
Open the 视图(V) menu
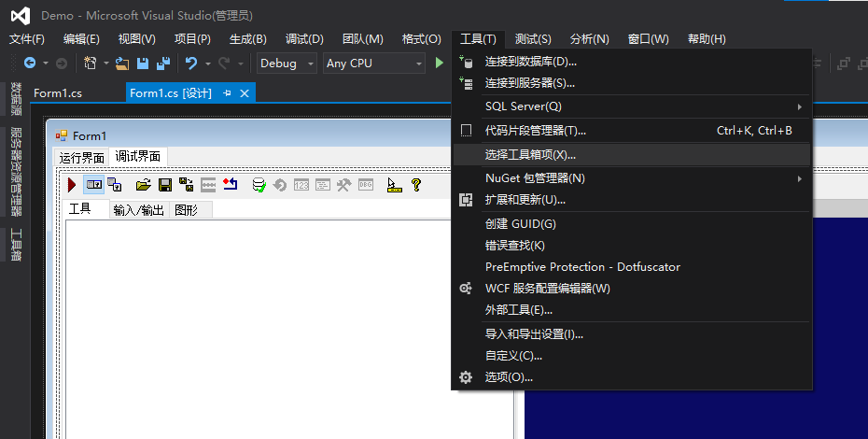click(x=136, y=39)
